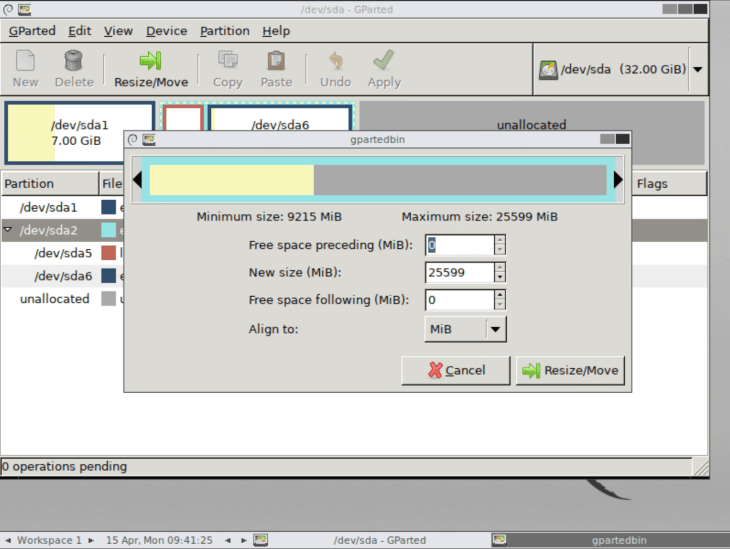
Task: Select the /dev/sda1 row in partition list
Action: (x=63, y=207)
